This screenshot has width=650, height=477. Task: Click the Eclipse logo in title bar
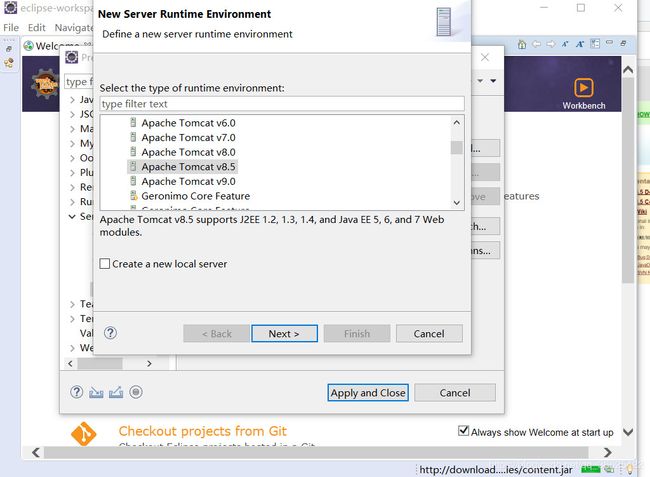(10, 7)
